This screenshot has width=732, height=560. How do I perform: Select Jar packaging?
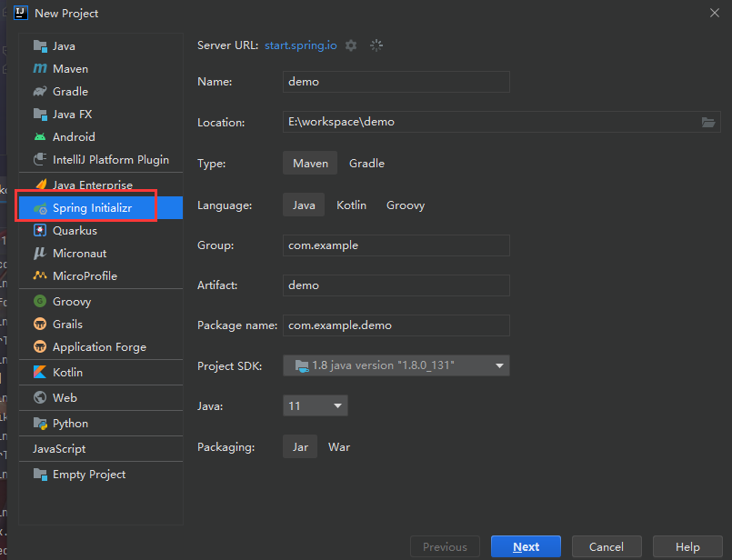click(300, 446)
